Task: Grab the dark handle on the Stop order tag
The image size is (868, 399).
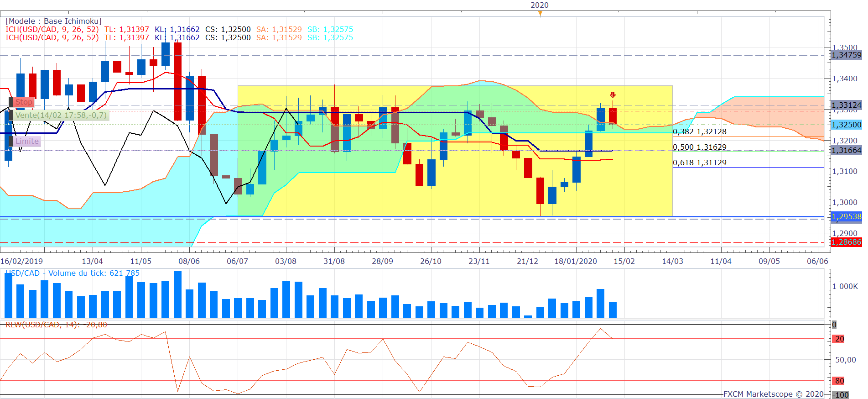Action: coord(11,102)
